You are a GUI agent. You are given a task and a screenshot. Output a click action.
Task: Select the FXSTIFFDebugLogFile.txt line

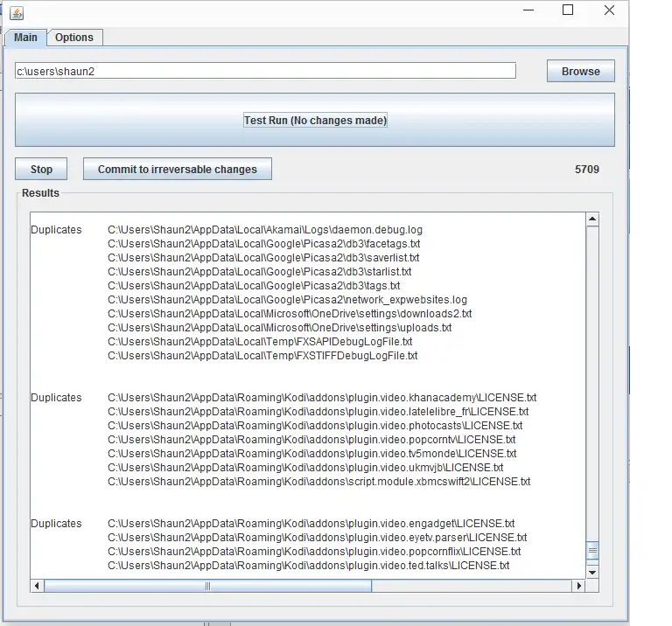(x=262, y=356)
